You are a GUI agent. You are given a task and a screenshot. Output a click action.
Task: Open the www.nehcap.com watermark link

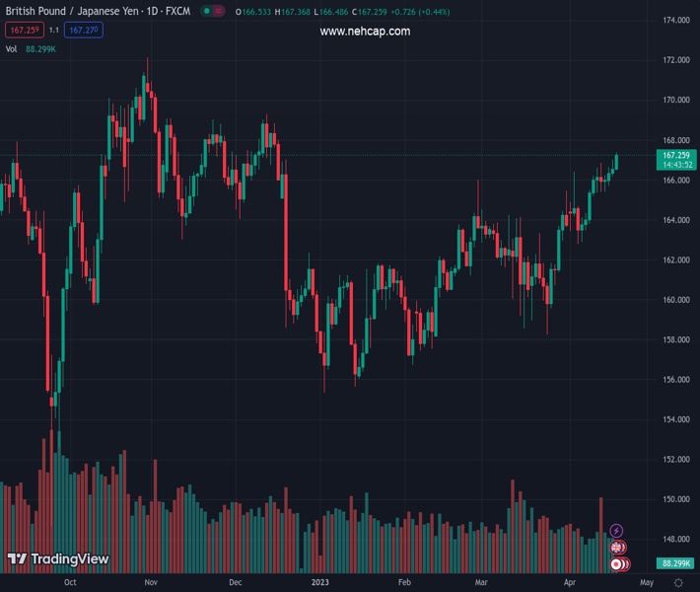coord(365,32)
